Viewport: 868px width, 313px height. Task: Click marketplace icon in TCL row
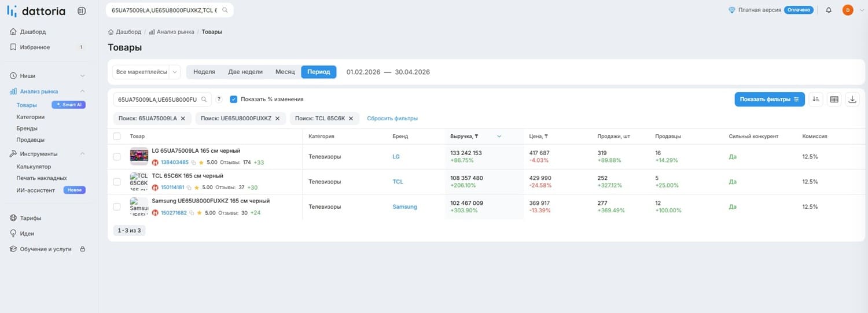click(x=155, y=187)
